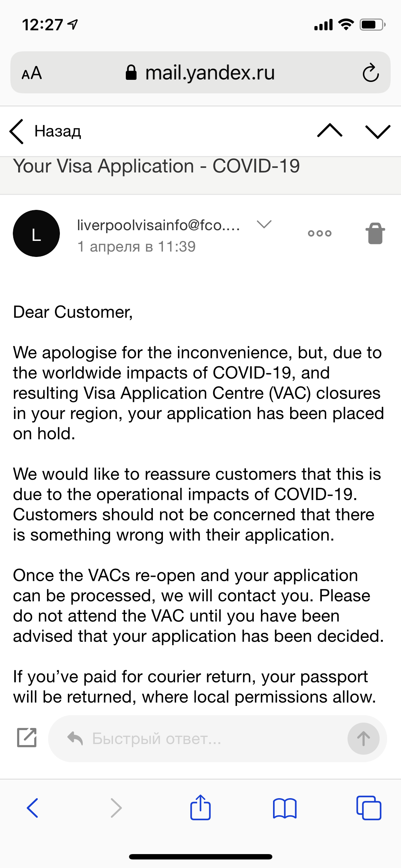Open Safari reader text size (AA) menu

(32, 73)
